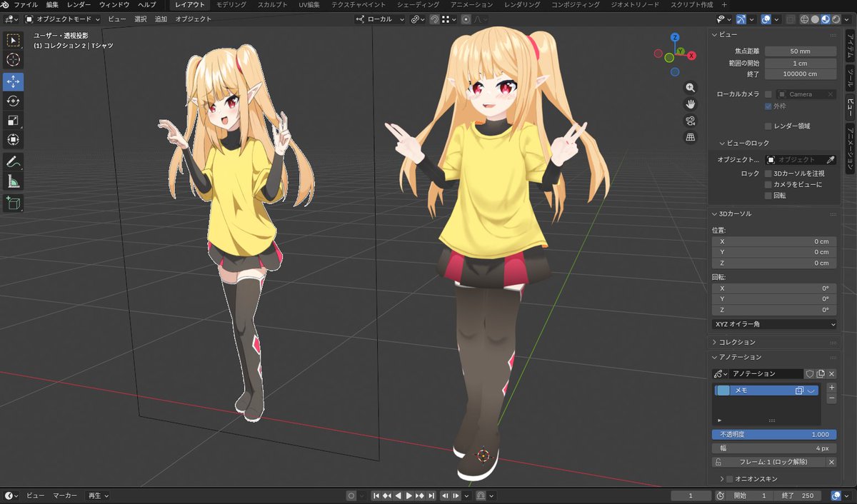Open the ファイル menu
Screen dimensions: 857x504
pos(26,5)
